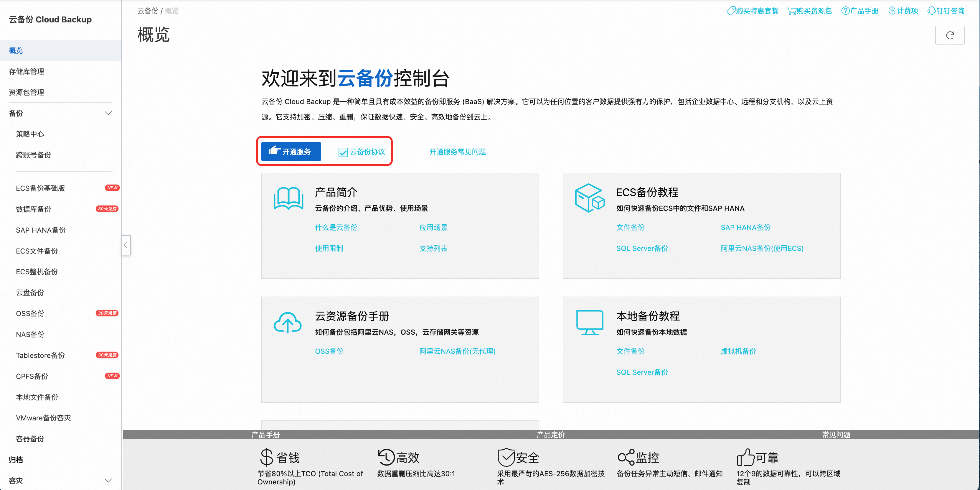
Task: Open 开通服务常见问题 link
Action: [457, 152]
